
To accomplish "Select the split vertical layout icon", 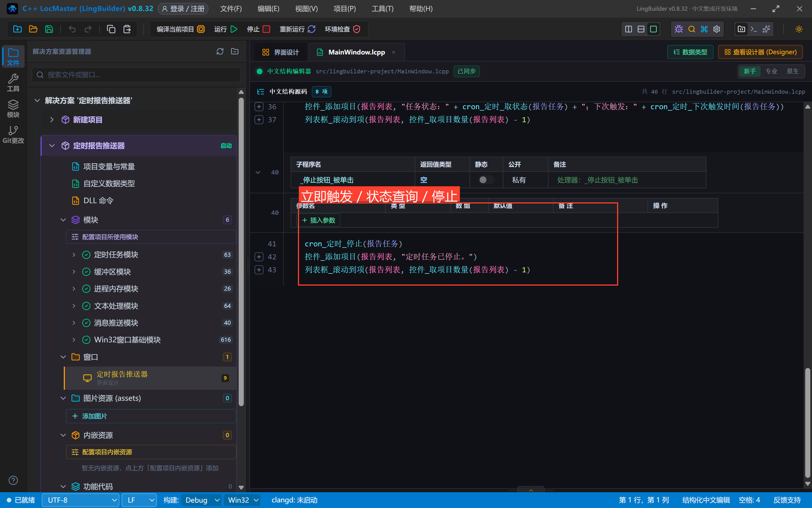I will pos(628,29).
